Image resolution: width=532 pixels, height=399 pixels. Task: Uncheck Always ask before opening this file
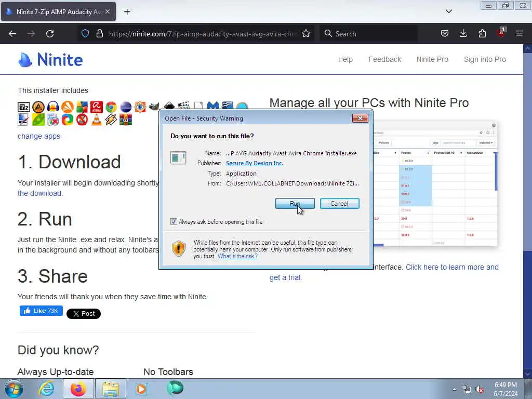pyautogui.click(x=174, y=221)
